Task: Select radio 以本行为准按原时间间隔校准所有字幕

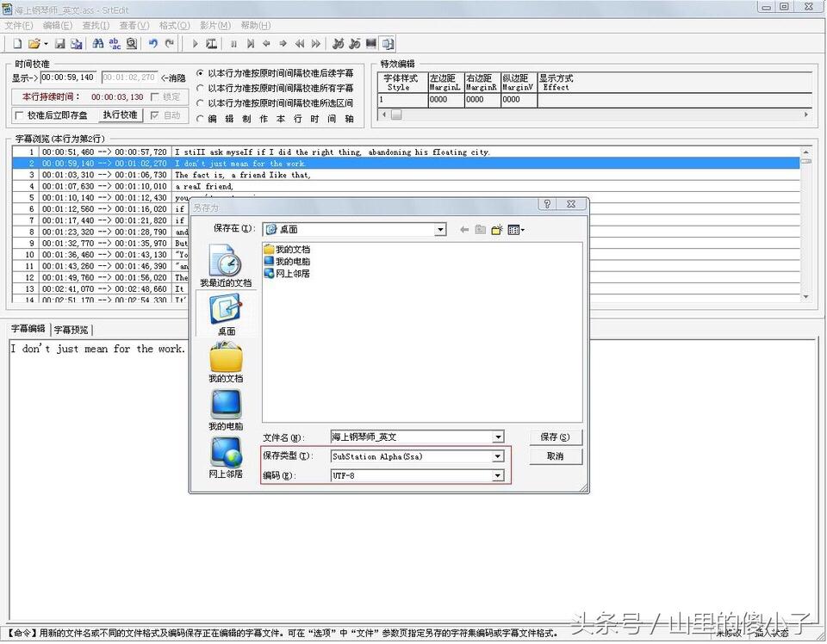Action: point(201,88)
